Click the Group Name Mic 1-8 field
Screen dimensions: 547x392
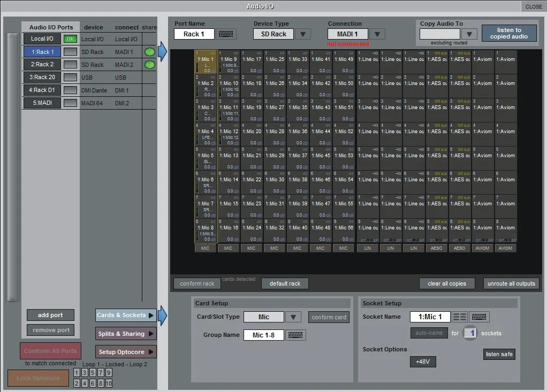[x=264, y=335]
